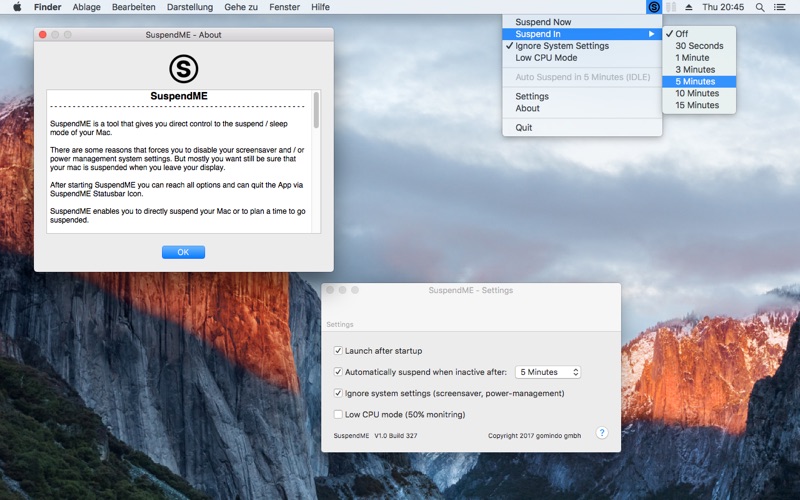Open the Ablage menu
This screenshot has width=800, height=500.
pos(86,7)
